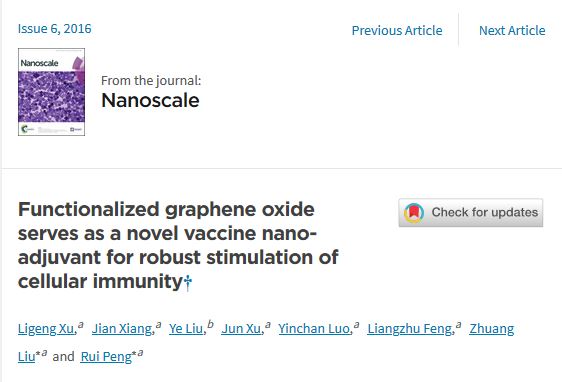The image size is (562, 382).
Task: Open author Ligeng Xu's profile link
Action: tap(47, 329)
